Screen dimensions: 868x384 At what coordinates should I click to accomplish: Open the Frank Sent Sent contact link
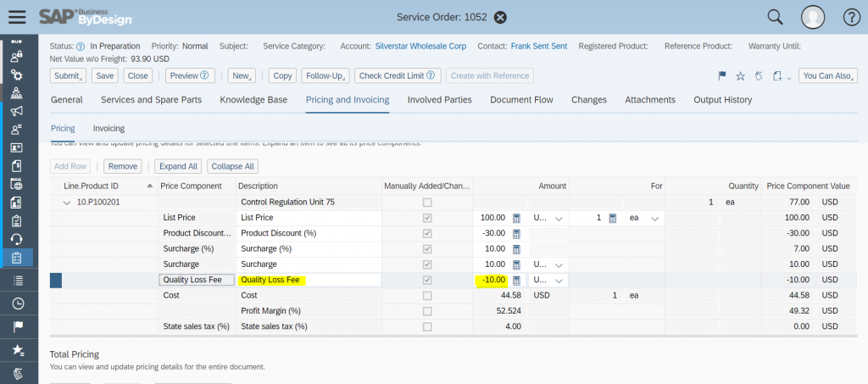tap(538, 47)
